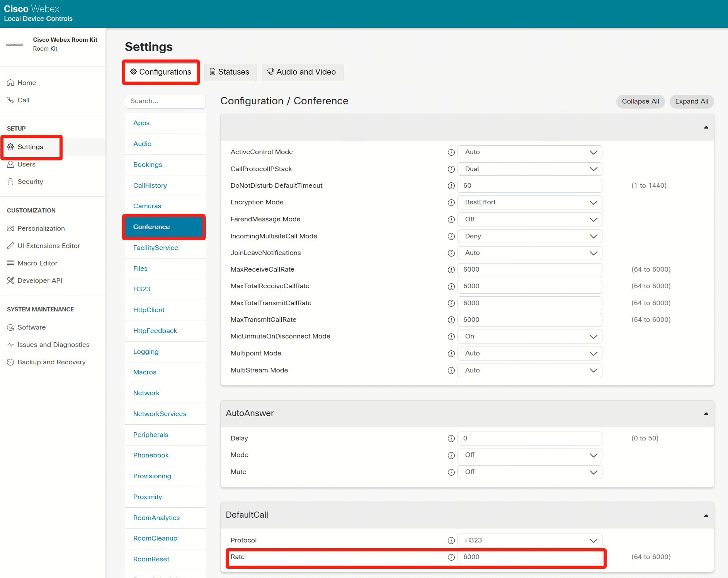Click info icon next to AutoAnswer Delay
Image resolution: width=728 pixels, height=578 pixels.
pos(451,439)
